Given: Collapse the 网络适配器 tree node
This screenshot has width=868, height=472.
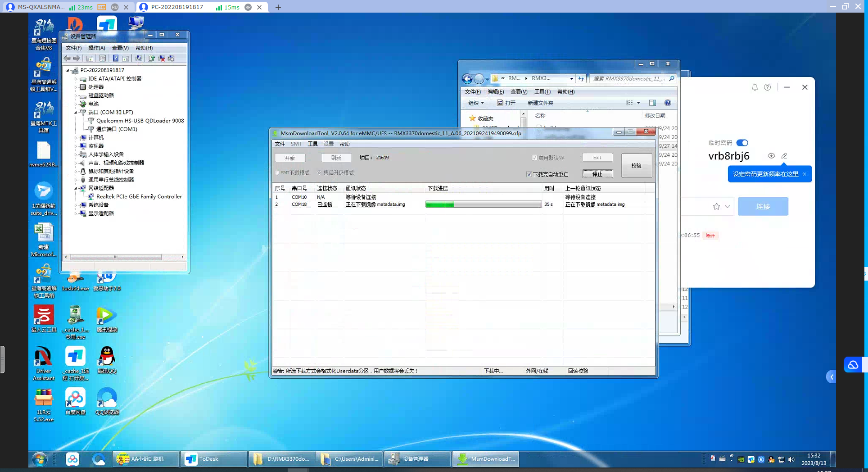Looking at the screenshot, I should coord(76,188).
